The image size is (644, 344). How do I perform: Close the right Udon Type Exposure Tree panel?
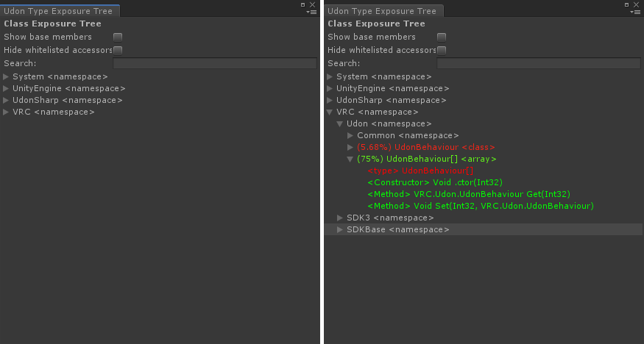point(636,5)
